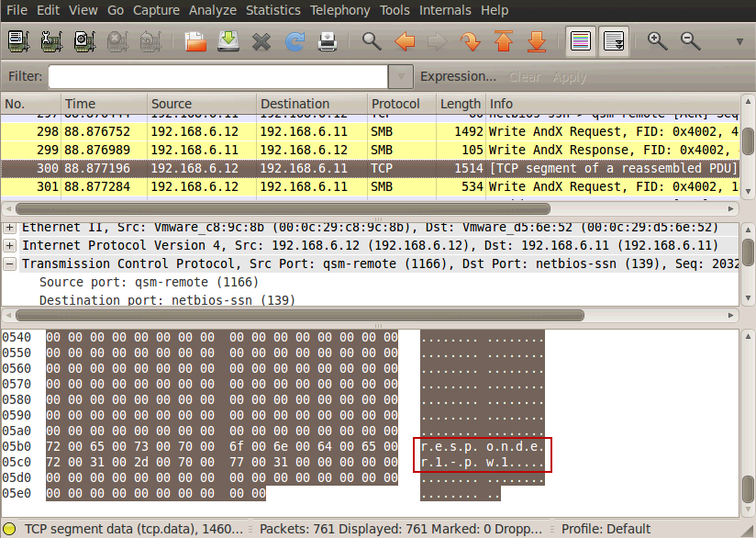Click the Clear filter button
The height and width of the screenshot is (538, 756).
(525, 77)
